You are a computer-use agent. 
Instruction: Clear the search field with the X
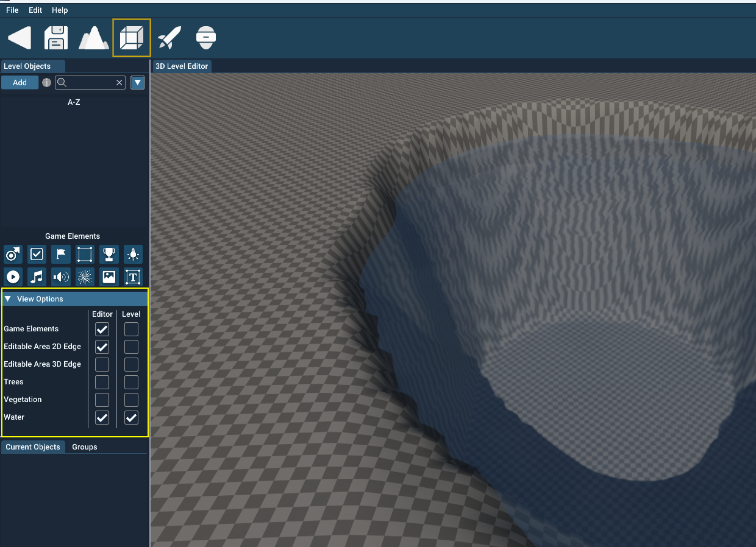click(119, 82)
